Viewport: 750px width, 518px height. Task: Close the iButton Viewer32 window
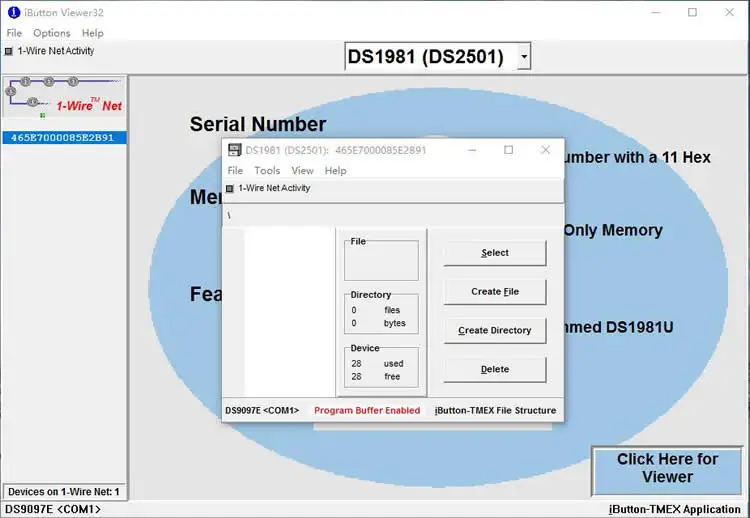point(729,12)
